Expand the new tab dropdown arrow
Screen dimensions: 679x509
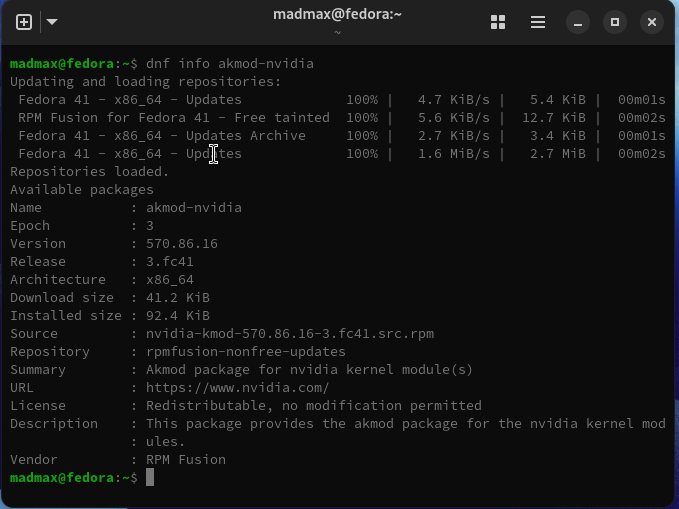52,22
